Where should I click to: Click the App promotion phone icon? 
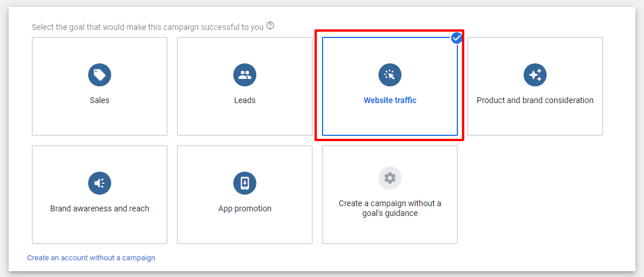245,183
